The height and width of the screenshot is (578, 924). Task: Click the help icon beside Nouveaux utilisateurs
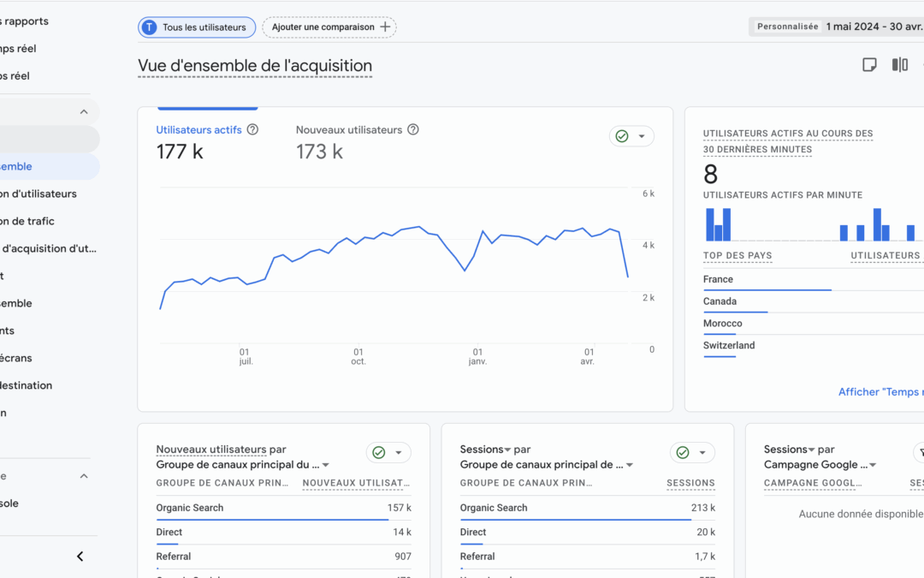click(413, 130)
